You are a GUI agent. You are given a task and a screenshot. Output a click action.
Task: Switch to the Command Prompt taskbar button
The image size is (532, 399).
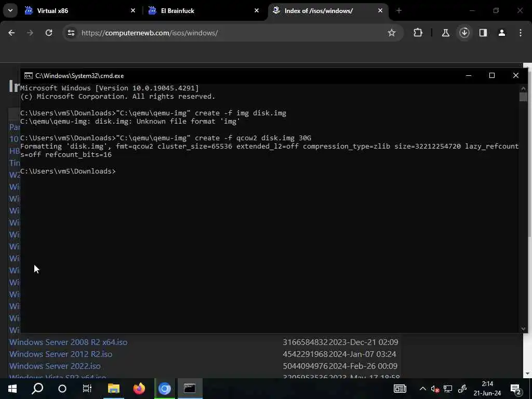(x=190, y=389)
